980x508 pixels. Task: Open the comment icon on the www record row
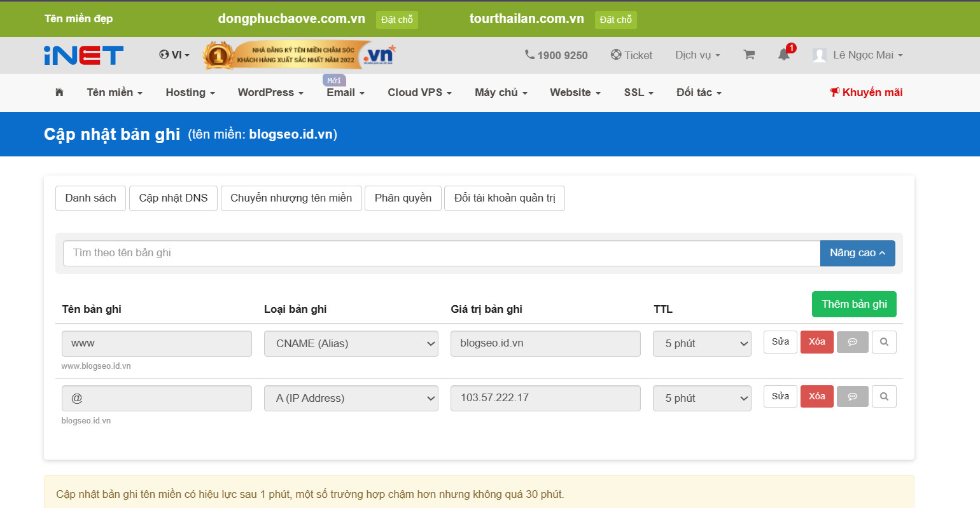pyautogui.click(x=852, y=342)
